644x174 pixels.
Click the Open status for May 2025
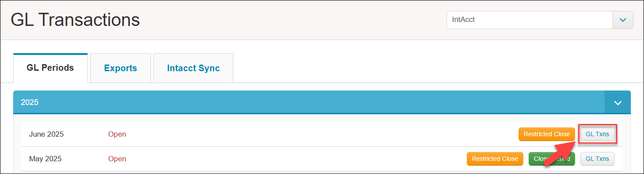click(117, 159)
